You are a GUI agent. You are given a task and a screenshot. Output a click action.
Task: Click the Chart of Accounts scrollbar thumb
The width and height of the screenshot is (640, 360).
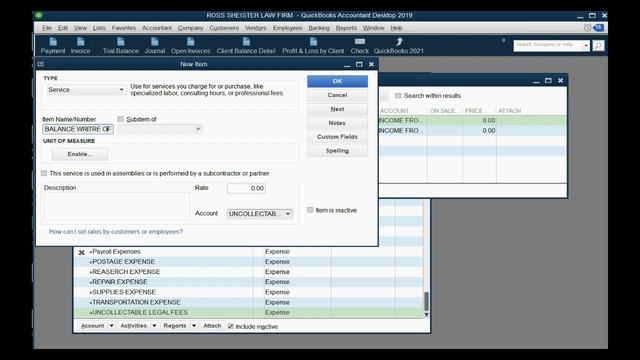click(427, 301)
